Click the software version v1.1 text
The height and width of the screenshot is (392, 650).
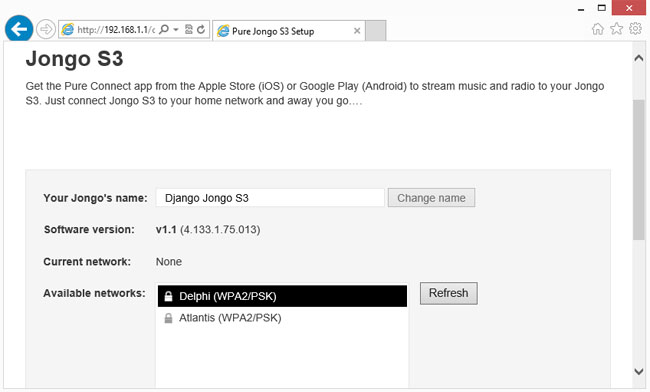[208, 230]
